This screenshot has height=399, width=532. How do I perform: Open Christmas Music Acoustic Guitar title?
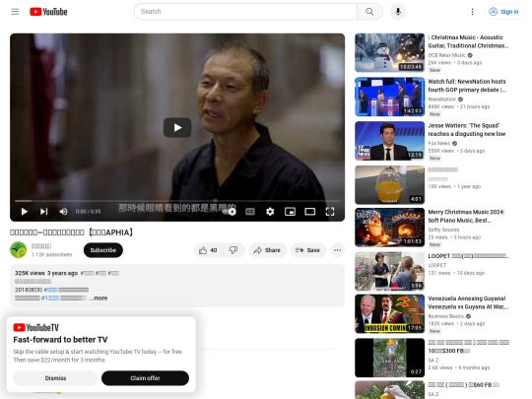pos(468,41)
